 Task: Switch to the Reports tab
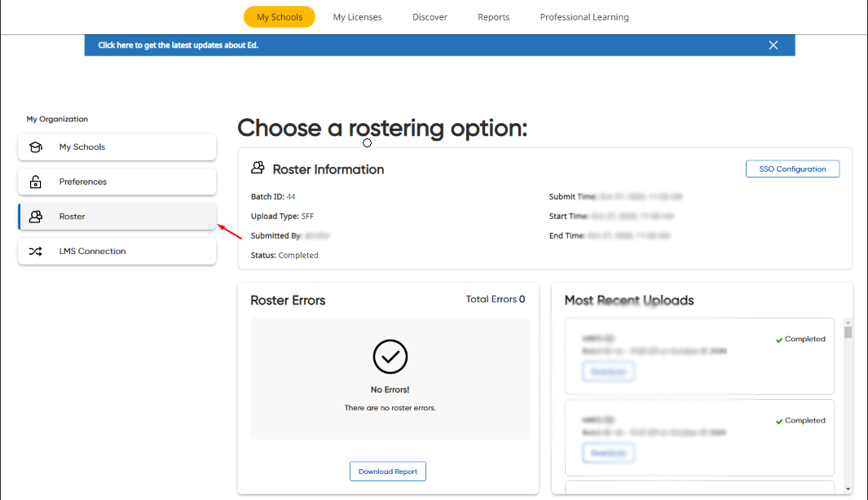pyautogui.click(x=493, y=16)
